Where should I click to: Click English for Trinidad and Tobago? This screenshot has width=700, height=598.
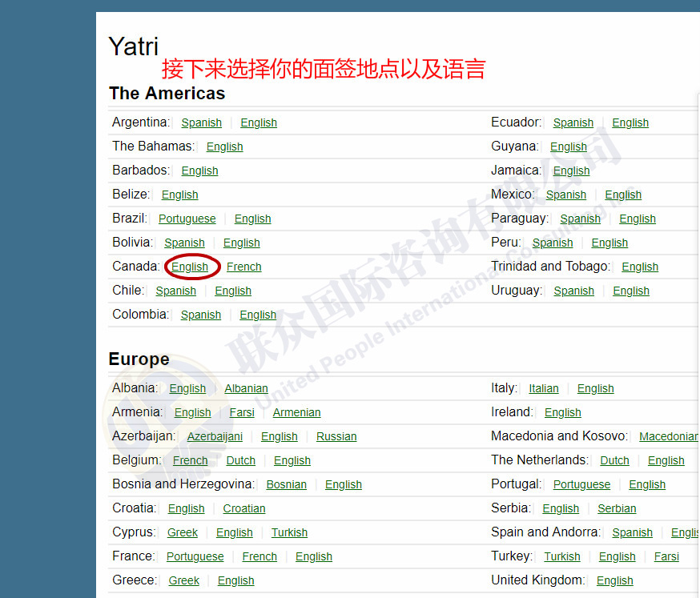[639, 267]
